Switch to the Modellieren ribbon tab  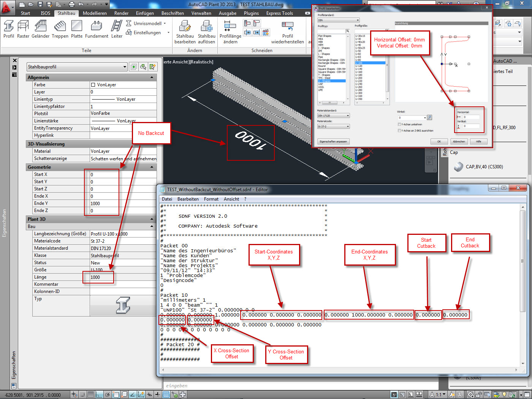95,13
